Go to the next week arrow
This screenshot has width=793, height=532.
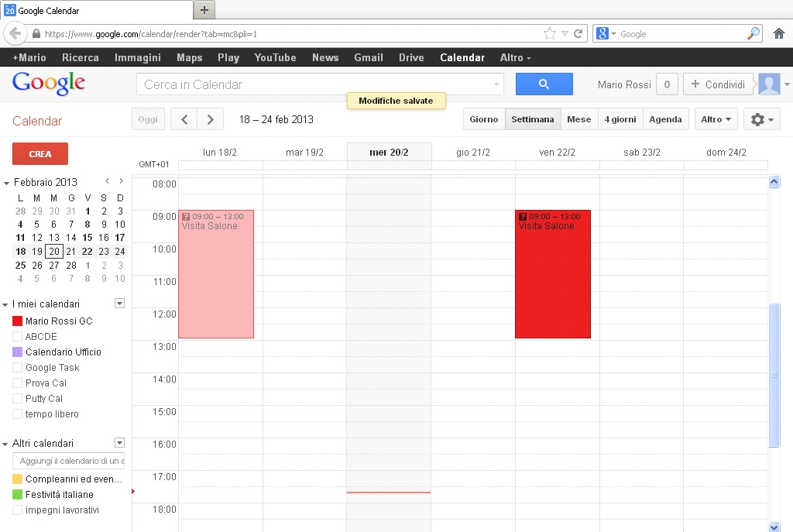(211, 119)
